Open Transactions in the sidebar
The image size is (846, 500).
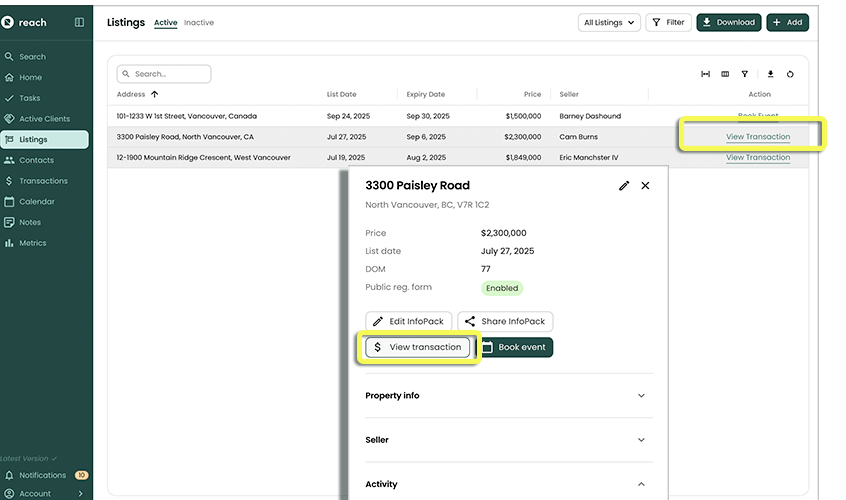point(43,181)
